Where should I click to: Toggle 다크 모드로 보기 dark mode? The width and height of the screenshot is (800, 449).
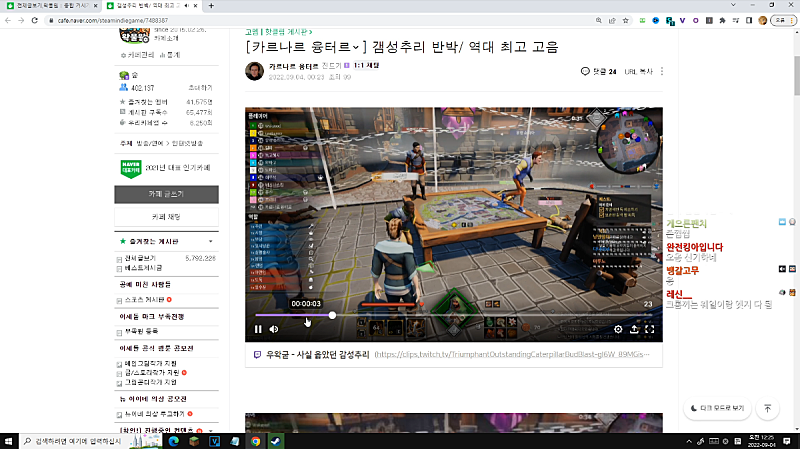pyautogui.click(x=717, y=408)
